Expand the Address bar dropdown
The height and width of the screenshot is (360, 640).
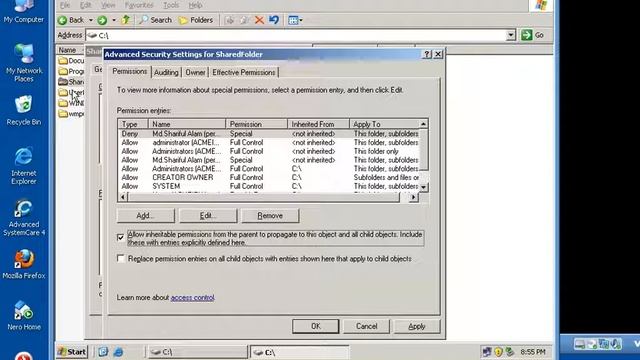(511, 35)
